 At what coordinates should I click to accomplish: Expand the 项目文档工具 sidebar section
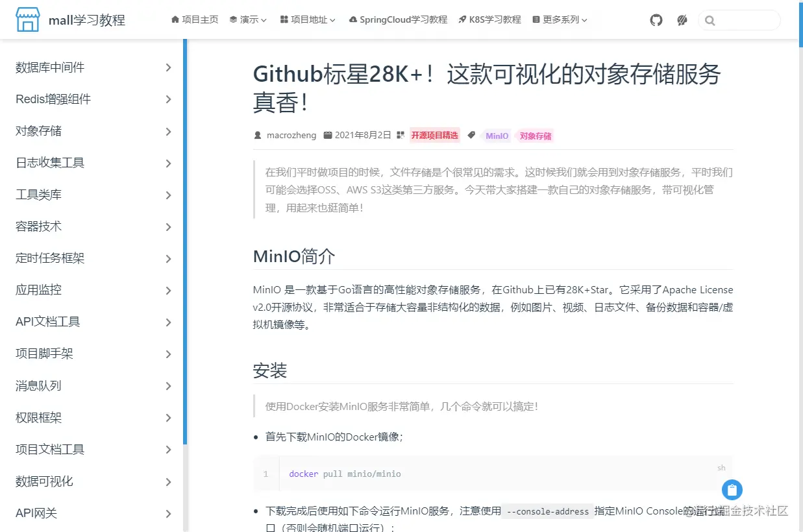[93, 449]
